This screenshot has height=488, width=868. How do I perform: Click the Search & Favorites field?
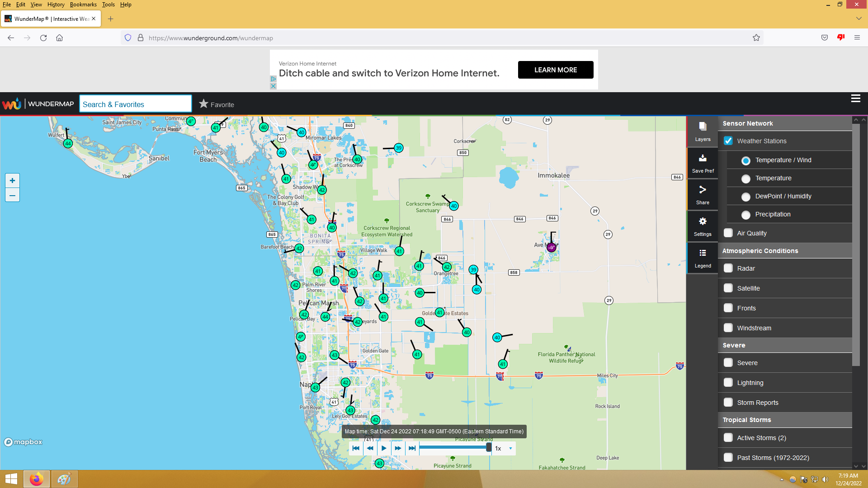click(135, 104)
